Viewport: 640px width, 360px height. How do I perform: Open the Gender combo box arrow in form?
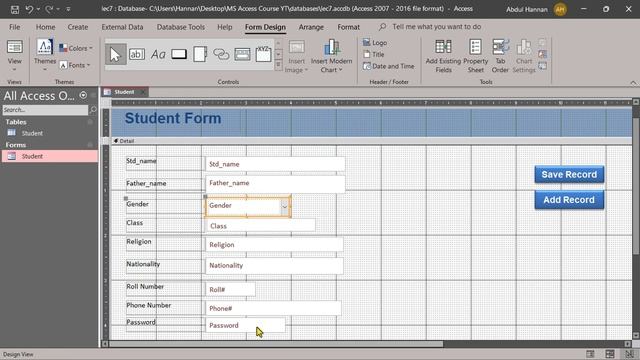[x=284, y=206]
